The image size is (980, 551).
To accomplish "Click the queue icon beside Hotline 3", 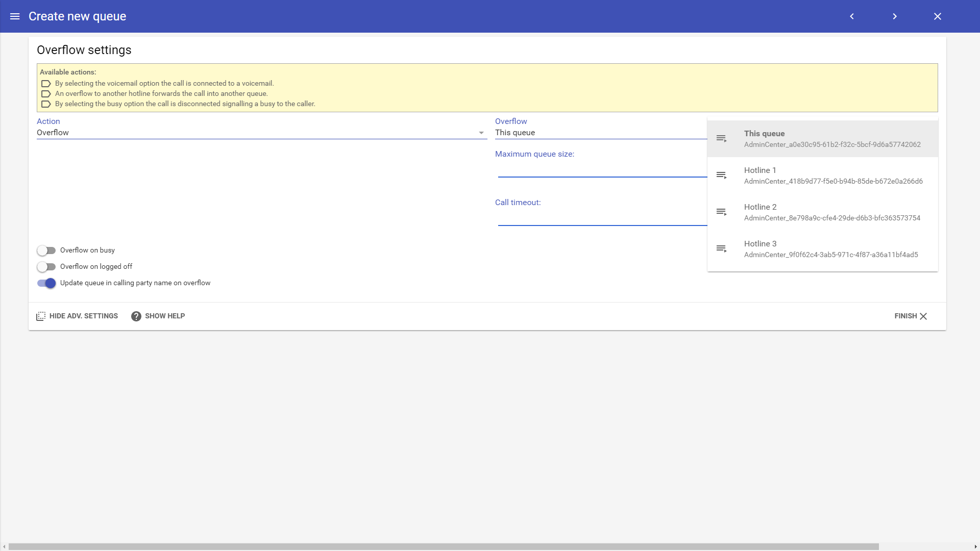I will 721,248.
